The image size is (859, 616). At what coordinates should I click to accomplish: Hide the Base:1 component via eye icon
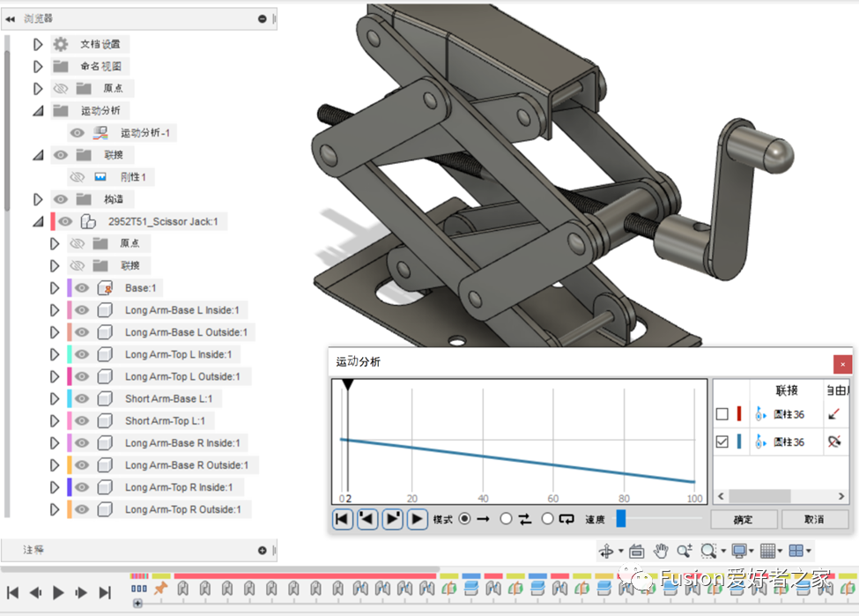(82, 288)
